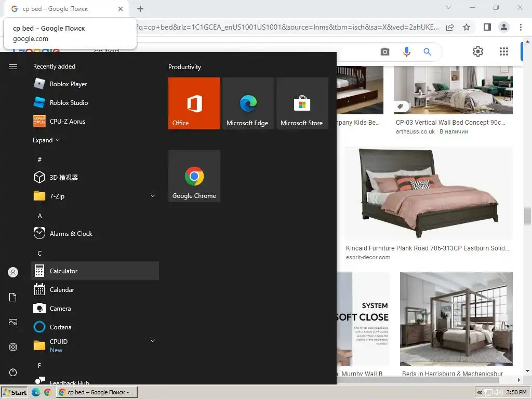Open the user account icon in Start sidebar
This screenshot has width=532, height=399.
coord(13,272)
